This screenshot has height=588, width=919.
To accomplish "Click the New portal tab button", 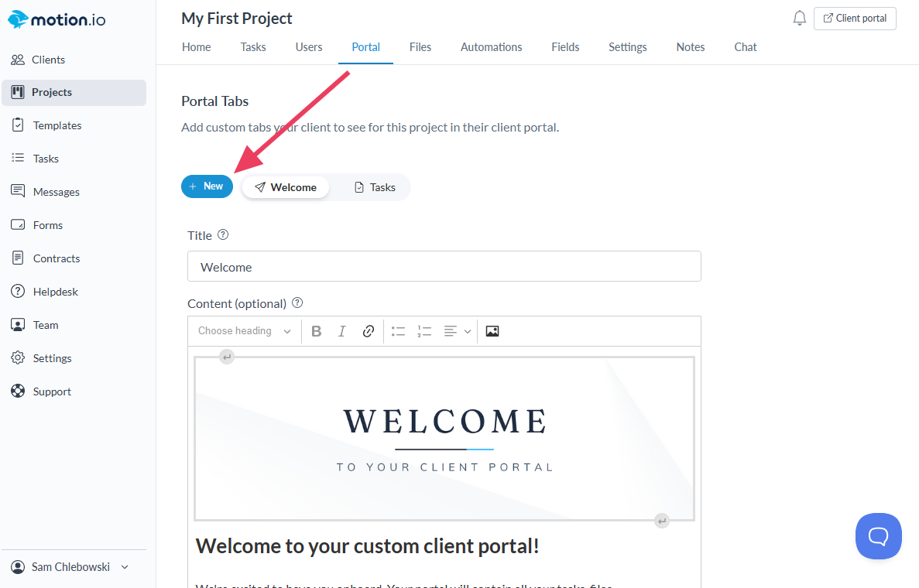I will [207, 186].
